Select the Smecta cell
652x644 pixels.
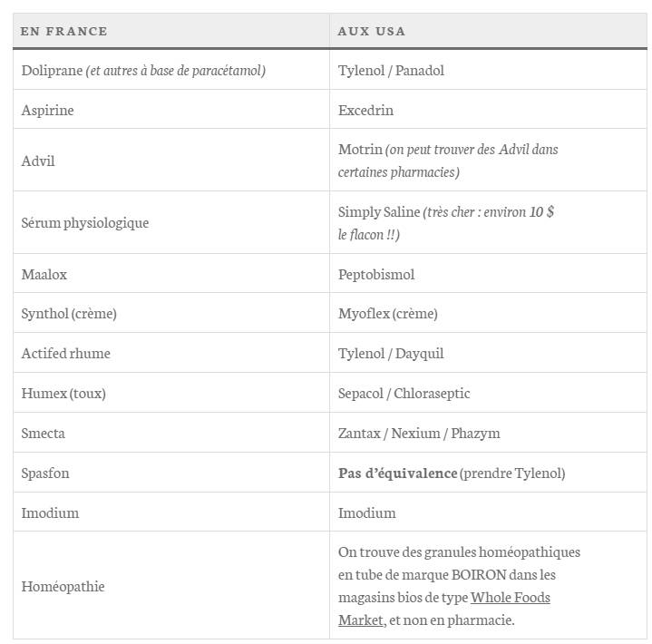44,434
